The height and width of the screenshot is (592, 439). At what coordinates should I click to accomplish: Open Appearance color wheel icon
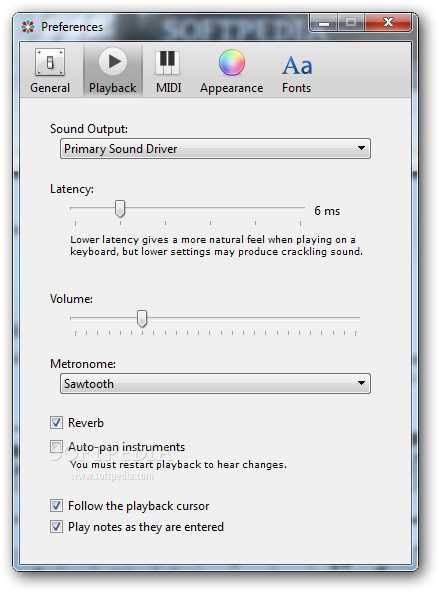point(232,62)
